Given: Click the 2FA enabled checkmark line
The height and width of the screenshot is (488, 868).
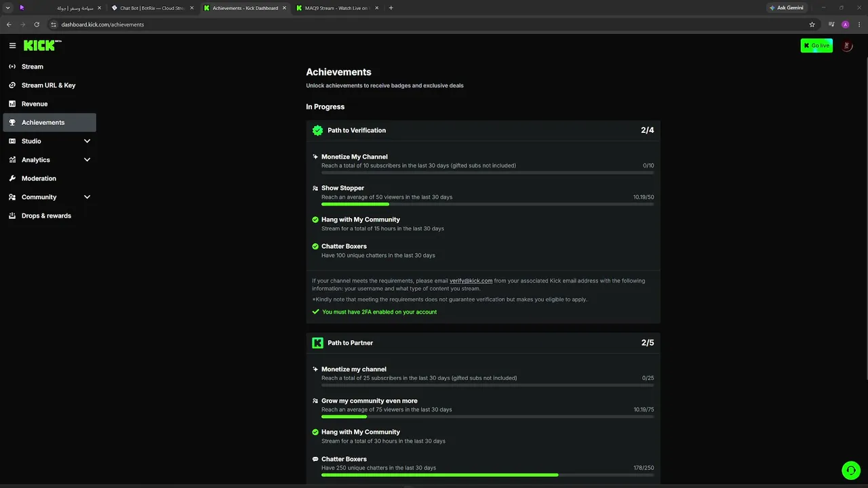Looking at the screenshot, I should [374, 312].
